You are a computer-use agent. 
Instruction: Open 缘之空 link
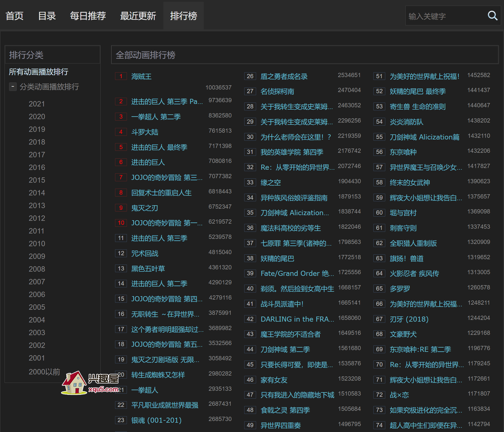point(271,183)
